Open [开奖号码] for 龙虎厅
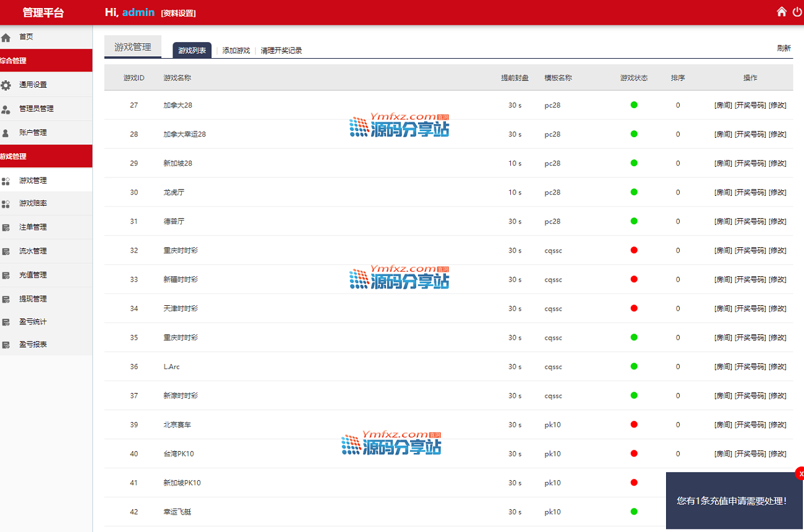The width and height of the screenshot is (804, 532). coord(750,192)
